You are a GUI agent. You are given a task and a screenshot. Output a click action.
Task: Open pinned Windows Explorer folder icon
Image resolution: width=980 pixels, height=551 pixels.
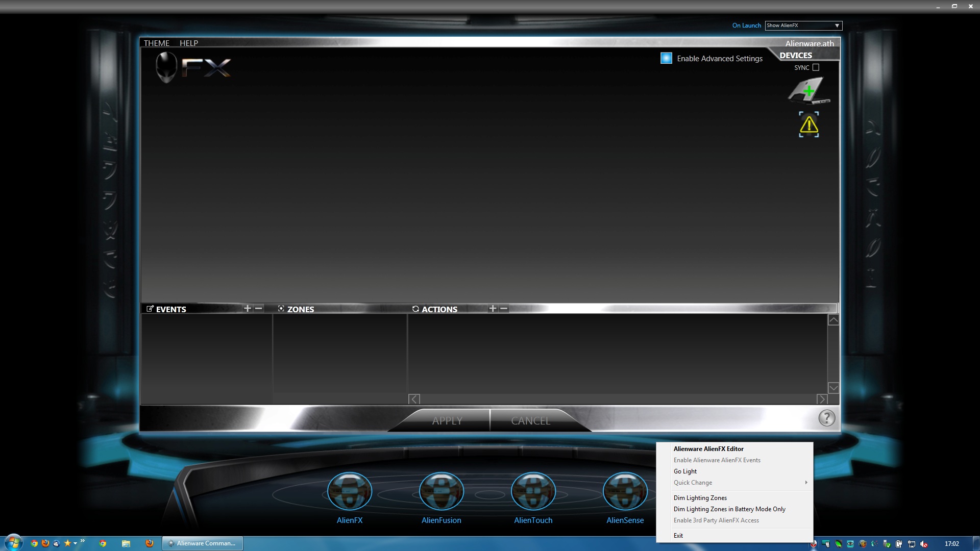[126, 544]
